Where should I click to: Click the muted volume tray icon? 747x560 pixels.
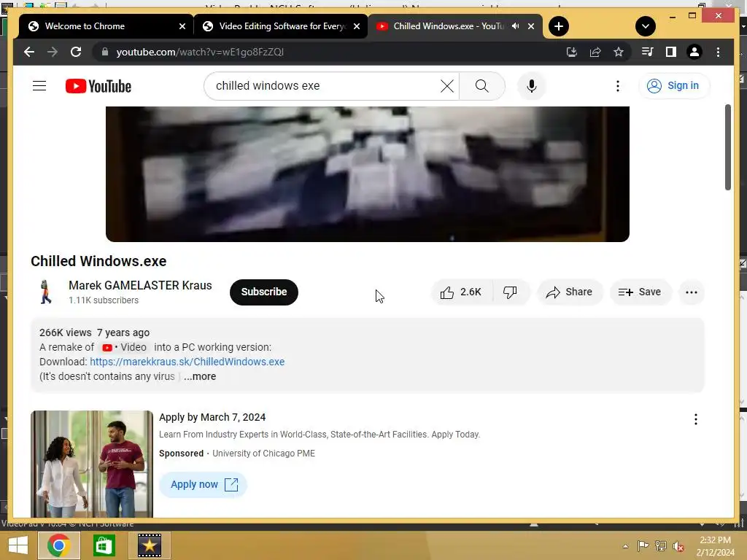678,546
